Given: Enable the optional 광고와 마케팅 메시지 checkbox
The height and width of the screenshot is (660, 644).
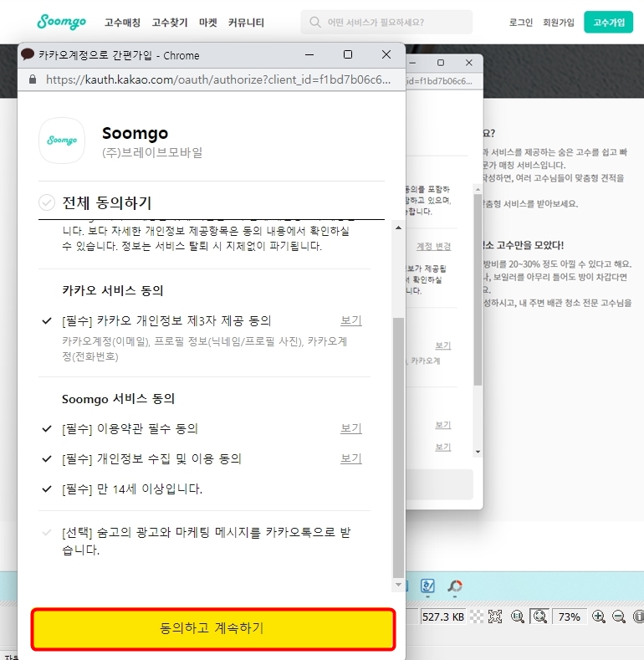Looking at the screenshot, I should pyautogui.click(x=47, y=533).
